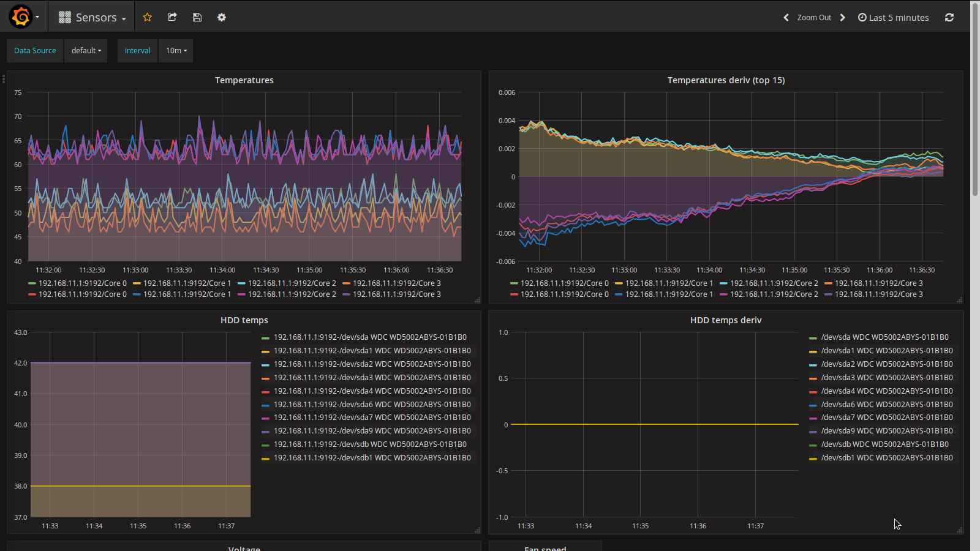Click inside the Temperatures graph area
Screen dimensions: 980x551
coord(245,177)
